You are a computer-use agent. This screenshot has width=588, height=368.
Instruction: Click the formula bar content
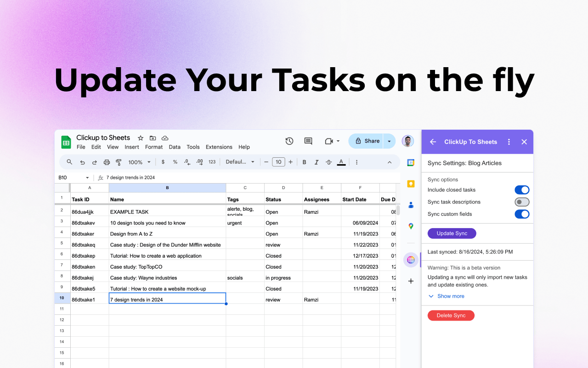pos(131,178)
